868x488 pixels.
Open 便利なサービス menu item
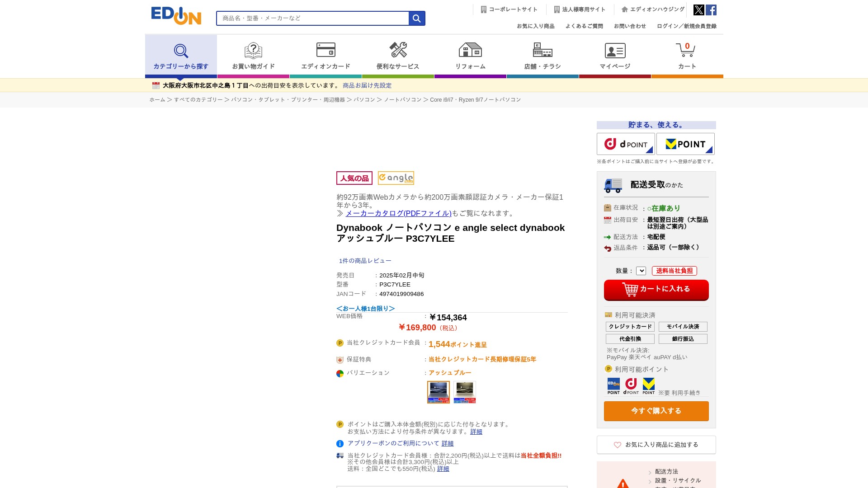[398, 56]
